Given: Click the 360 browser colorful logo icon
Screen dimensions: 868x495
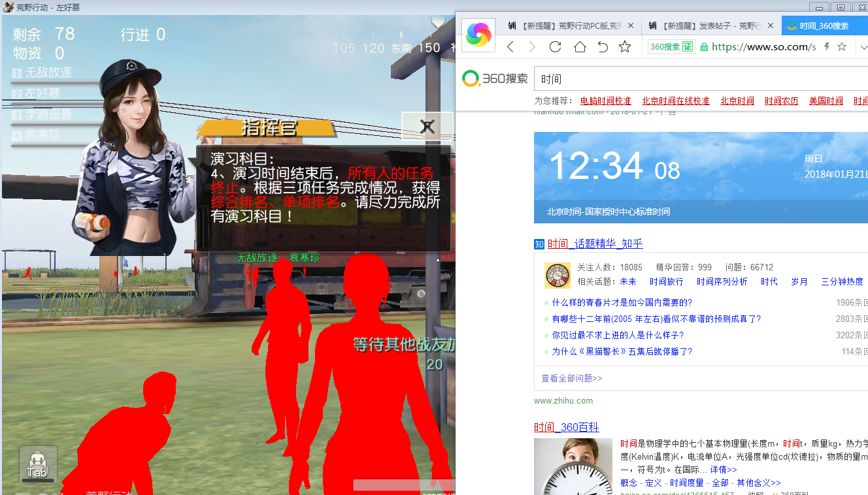Looking at the screenshot, I should (x=478, y=35).
